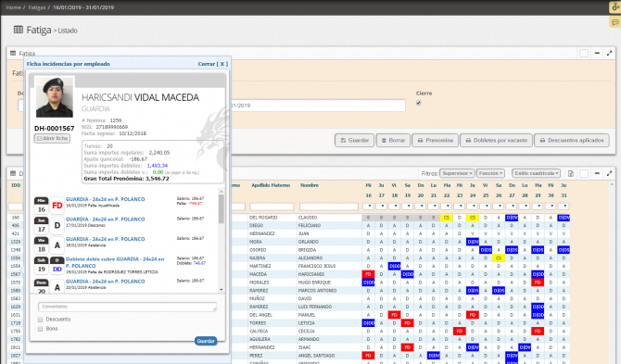Open the filter dropdown under day 24
Image resolution: width=621 pixels, height=364 pixels.
pyautogui.click(x=473, y=207)
